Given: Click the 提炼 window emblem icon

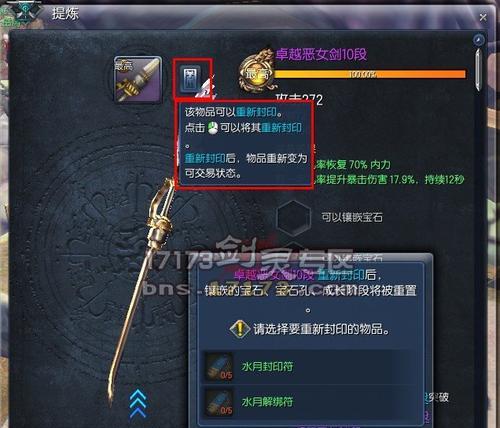Looking at the screenshot, I should [23, 12].
